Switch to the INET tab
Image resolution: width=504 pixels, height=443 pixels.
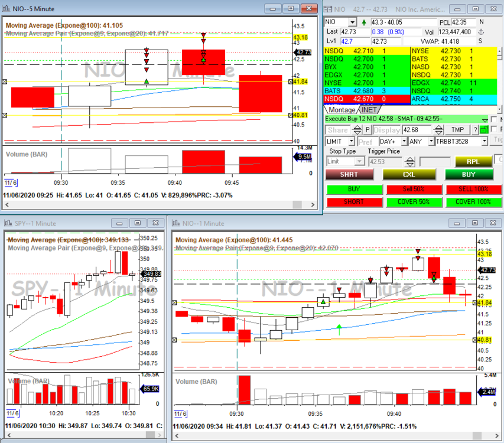(x=369, y=110)
